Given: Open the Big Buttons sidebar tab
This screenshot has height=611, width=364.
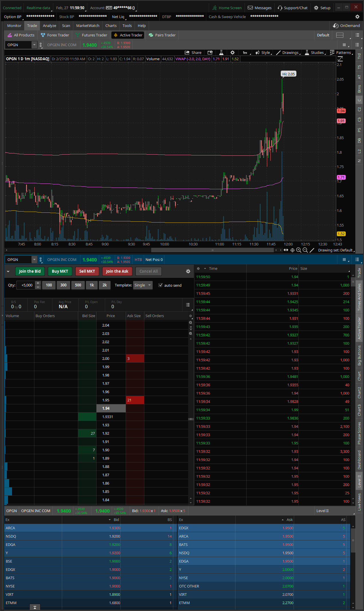Looking at the screenshot, I should pos(359,355).
